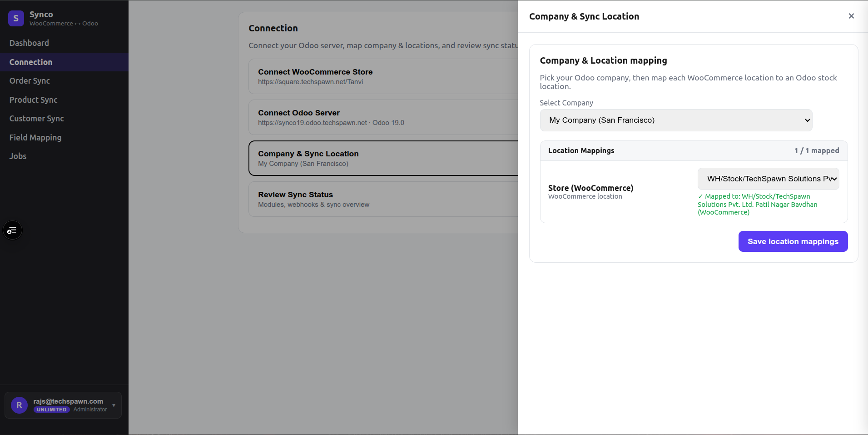Click the Synco app title
The height and width of the screenshot is (435, 868).
(x=41, y=15)
